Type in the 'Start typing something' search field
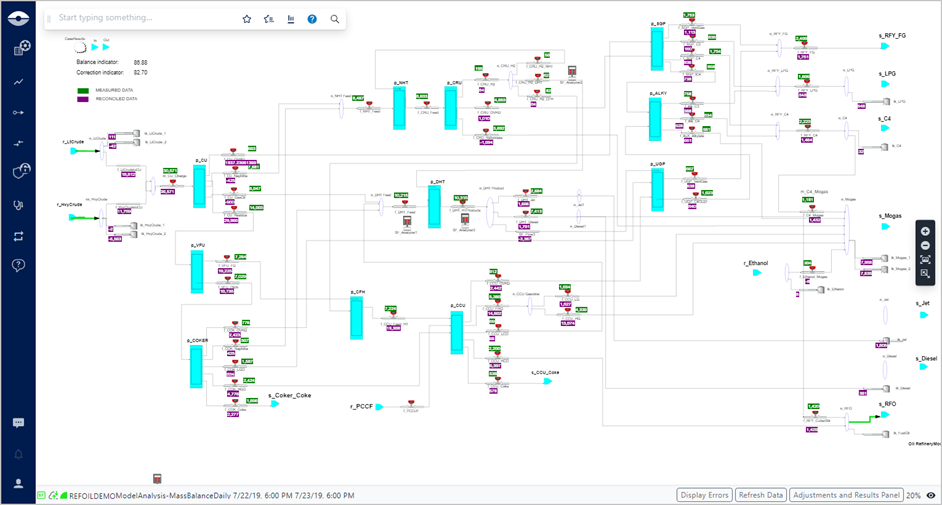This screenshot has height=505, width=942. [x=140, y=18]
